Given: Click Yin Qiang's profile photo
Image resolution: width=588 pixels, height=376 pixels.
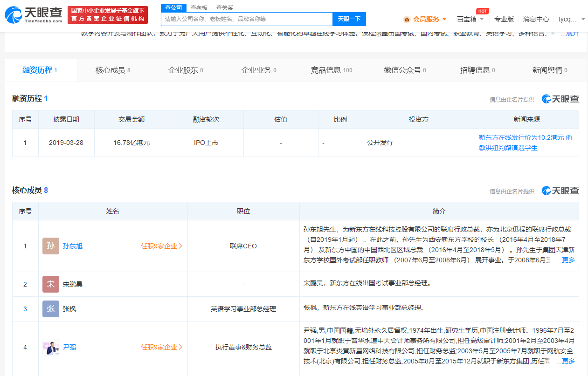Looking at the screenshot, I should 51,347.
